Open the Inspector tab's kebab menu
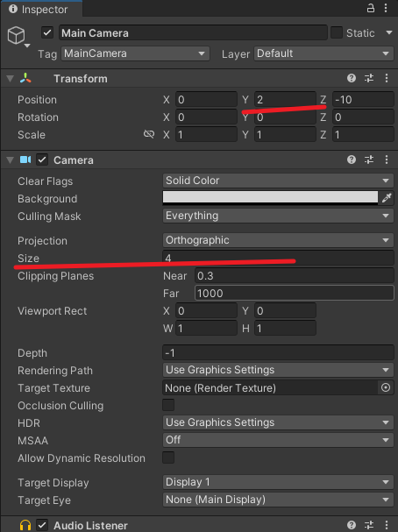 point(386,8)
